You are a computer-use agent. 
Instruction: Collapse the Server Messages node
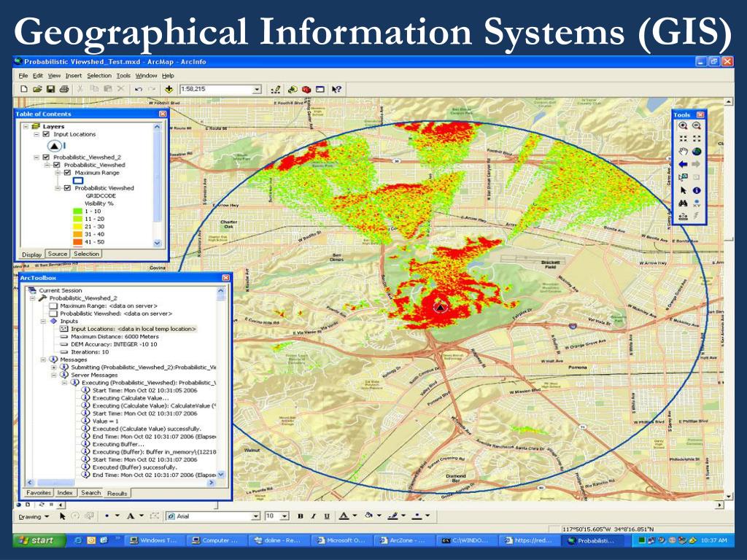click(54, 376)
